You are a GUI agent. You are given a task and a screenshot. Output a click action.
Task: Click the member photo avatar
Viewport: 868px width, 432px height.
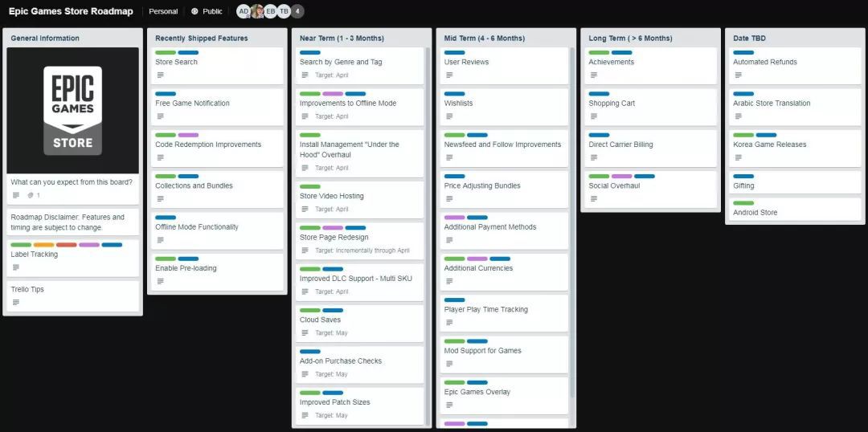257,11
